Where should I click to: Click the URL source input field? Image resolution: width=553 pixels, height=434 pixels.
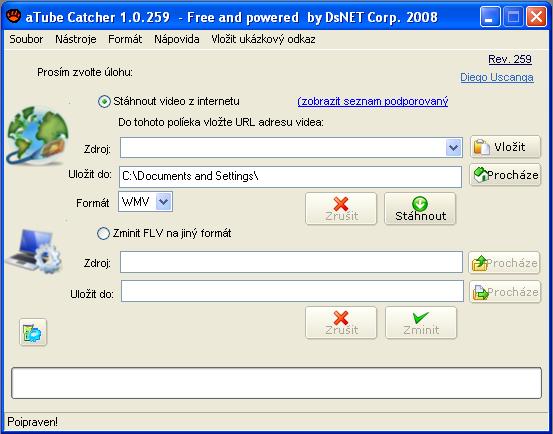coord(283,147)
